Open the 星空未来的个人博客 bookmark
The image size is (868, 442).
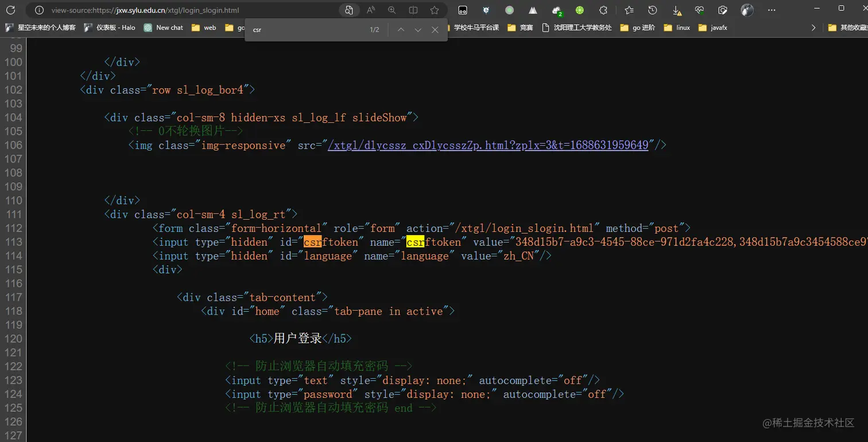coord(40,28)
